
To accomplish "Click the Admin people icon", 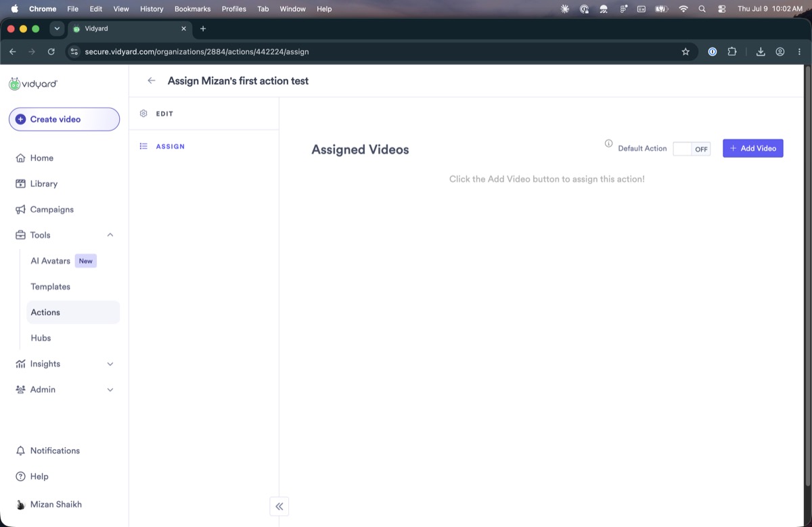I will pos(20,389).
